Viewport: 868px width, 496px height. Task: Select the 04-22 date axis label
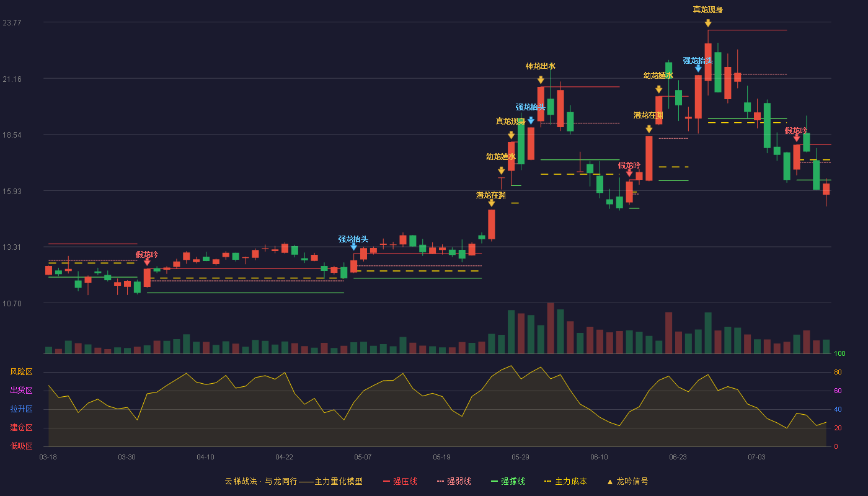tap(284, 457)
